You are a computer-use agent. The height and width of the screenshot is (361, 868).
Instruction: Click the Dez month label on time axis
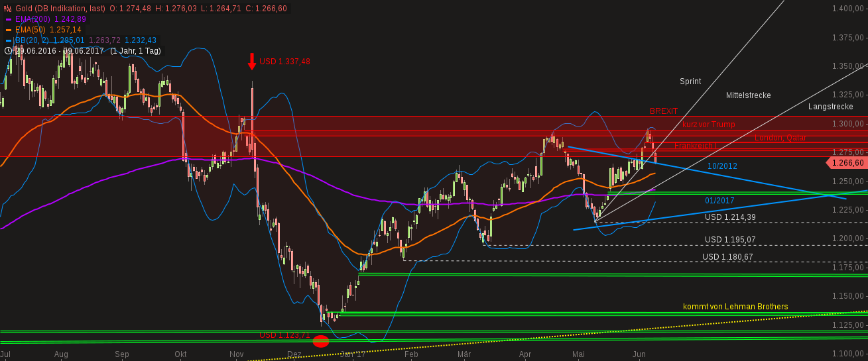[294, 354]
